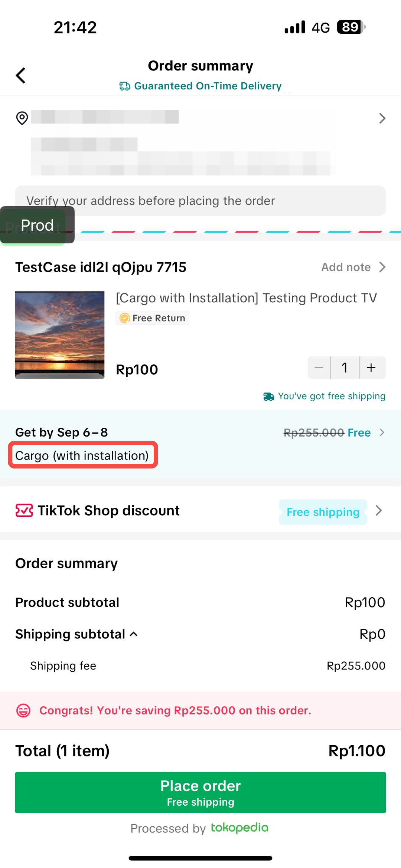Decrease quantity with the minus button
The height and width of the screenshot is (868, 401).
pos(319,368)
